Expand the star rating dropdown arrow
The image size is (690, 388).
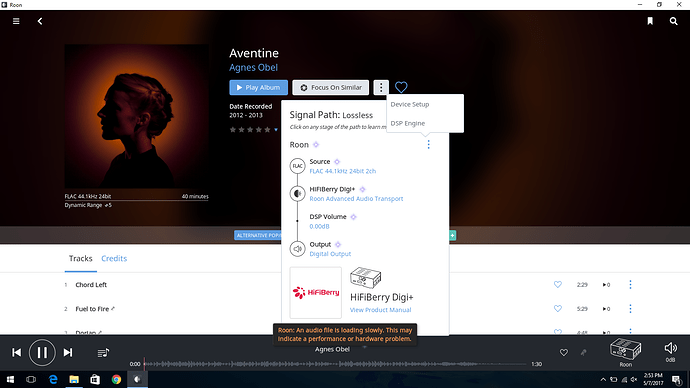pos(276,130)
